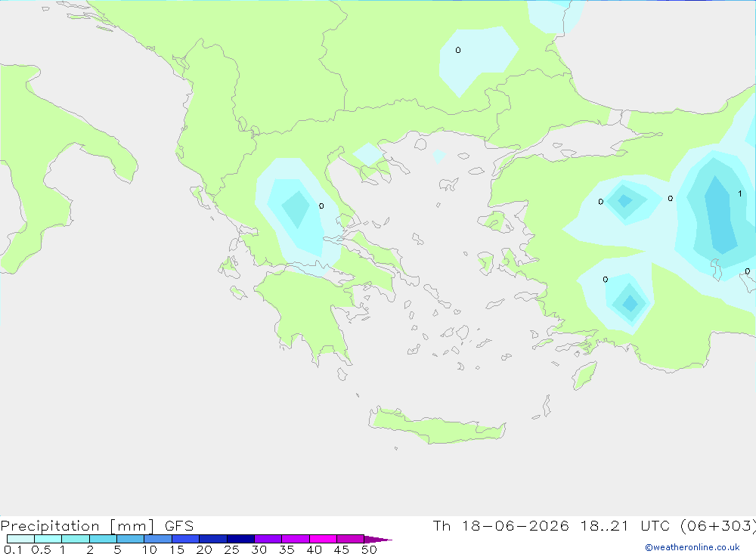Click the '20' legend scale value
This screenshot has width=756, height=554.
click(x=204, y=549)
